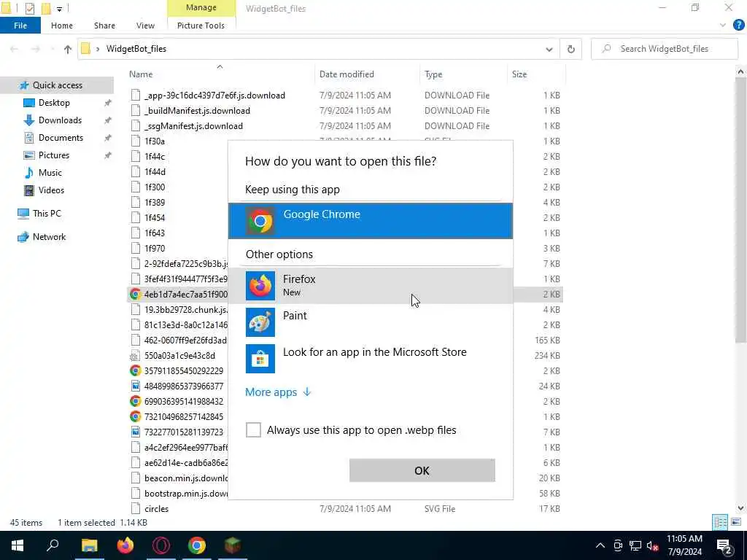Click Chrome icon of file 732104968257142845
The height and width of the screenshot is (560, 747).
click(x=135, y=416)
